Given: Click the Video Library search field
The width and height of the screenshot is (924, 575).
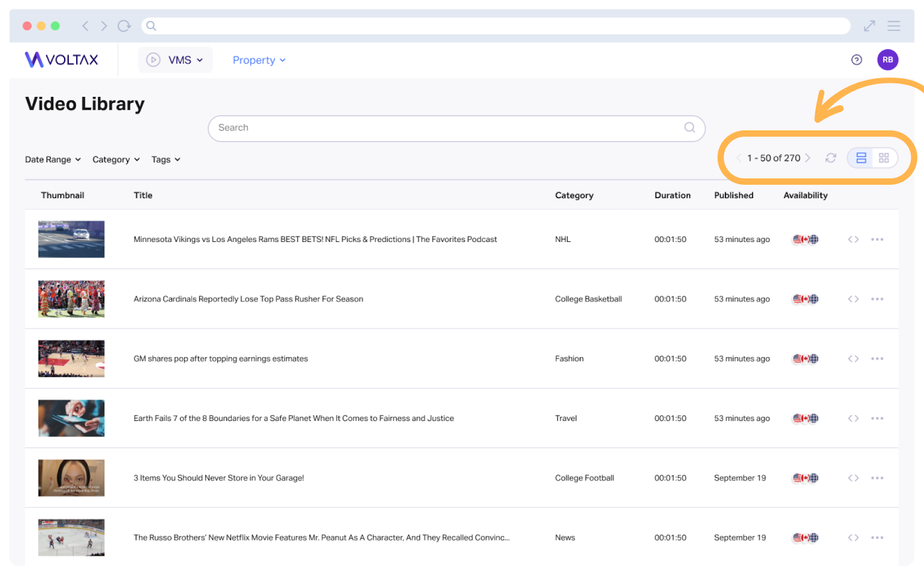Looking at the screenshot, I should tap(445, 128).
